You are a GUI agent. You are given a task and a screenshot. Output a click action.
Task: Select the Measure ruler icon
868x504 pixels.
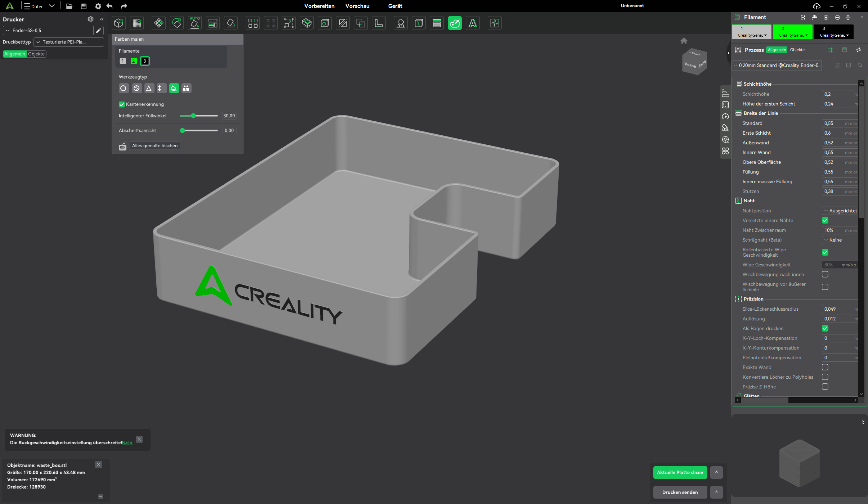pyautogui.click(x=379, y=23)
